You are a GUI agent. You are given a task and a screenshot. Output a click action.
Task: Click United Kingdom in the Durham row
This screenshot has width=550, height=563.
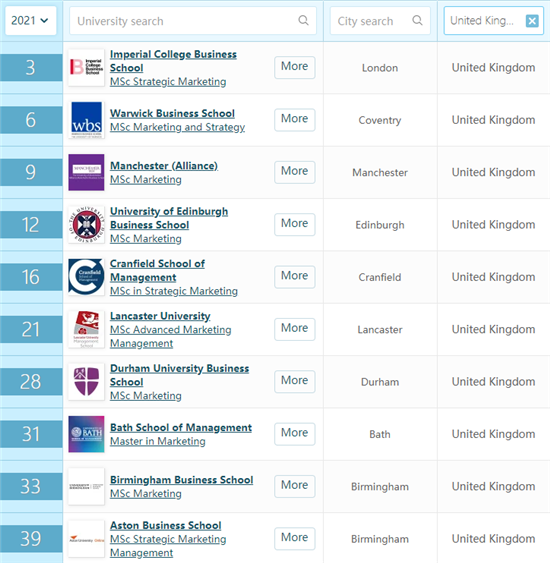tap(494, 382)
